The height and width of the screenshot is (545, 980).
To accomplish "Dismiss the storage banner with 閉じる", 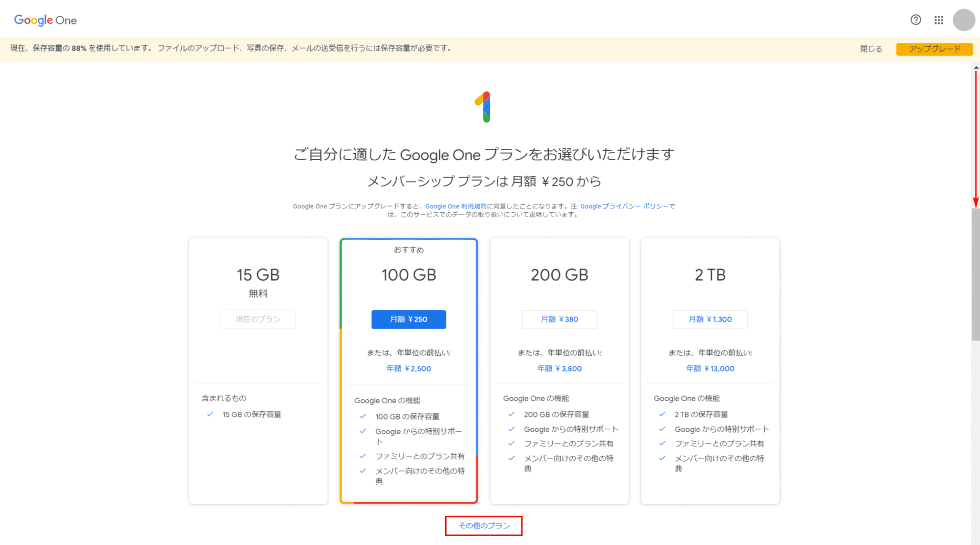I will click(x=871, y=49).
